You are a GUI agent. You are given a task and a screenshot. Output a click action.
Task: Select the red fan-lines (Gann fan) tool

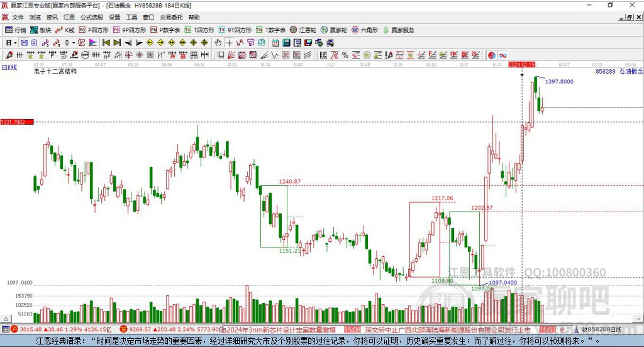point(231,55)
